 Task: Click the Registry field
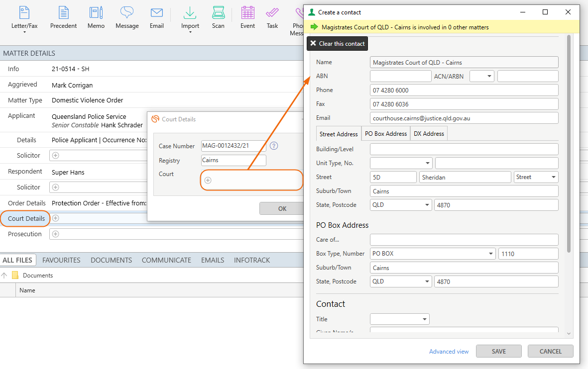[x=234, y=160]
